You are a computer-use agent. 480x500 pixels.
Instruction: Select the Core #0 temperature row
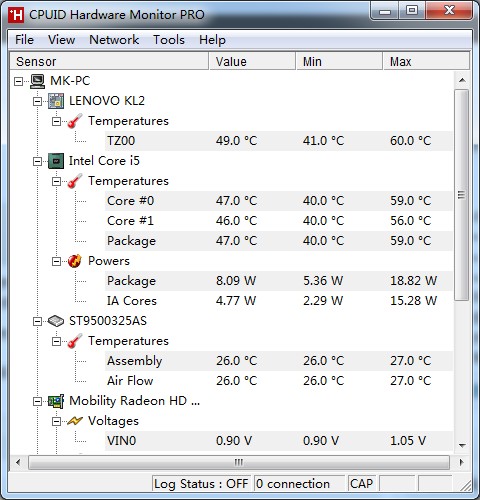coord(279,201)
